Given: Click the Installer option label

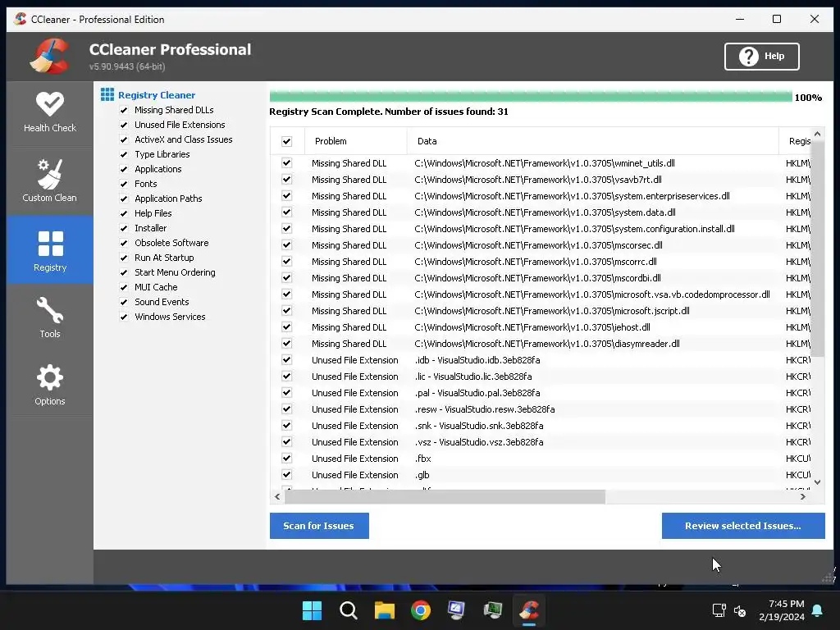Looking at the screenshot, I should (x=151, y=228).
